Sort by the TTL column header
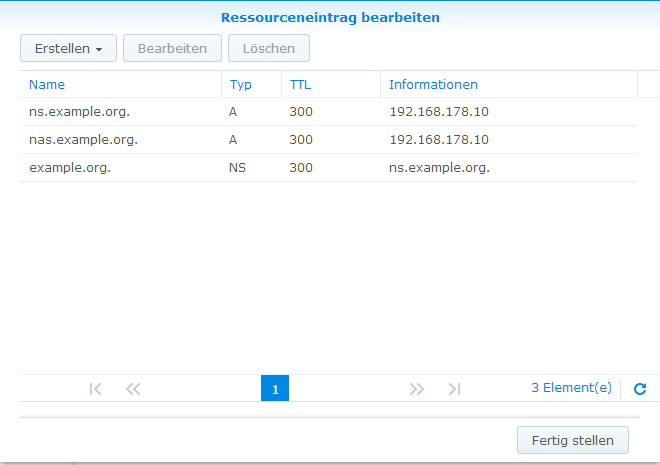 331,85
